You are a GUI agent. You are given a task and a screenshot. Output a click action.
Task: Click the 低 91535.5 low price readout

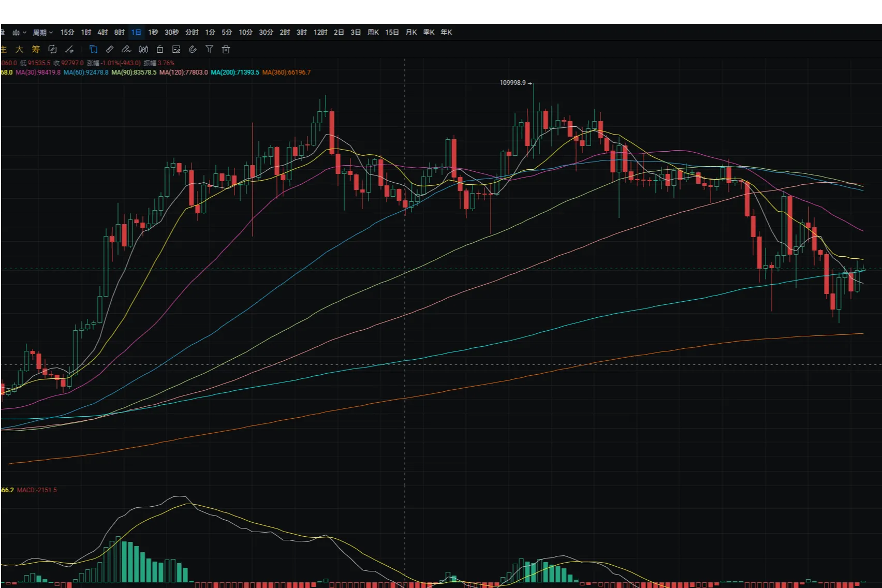tap(35, 63)
